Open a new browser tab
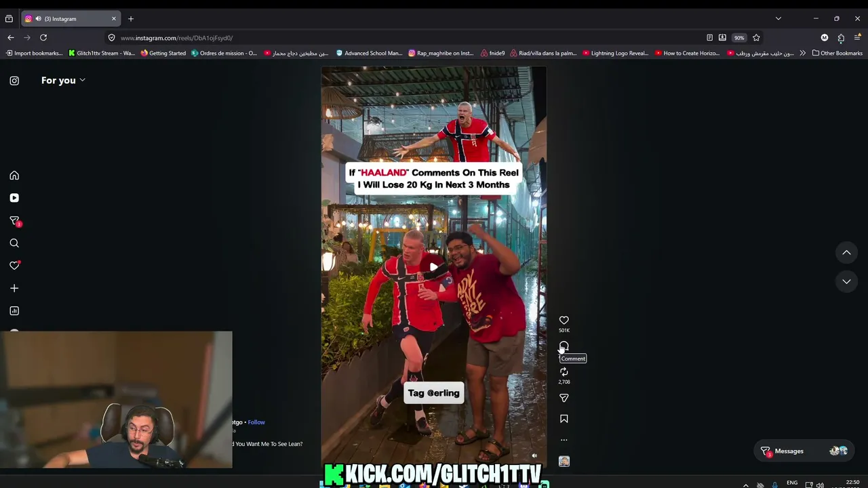868x488 pixels. pyautogui.click(x=131, y=19)
